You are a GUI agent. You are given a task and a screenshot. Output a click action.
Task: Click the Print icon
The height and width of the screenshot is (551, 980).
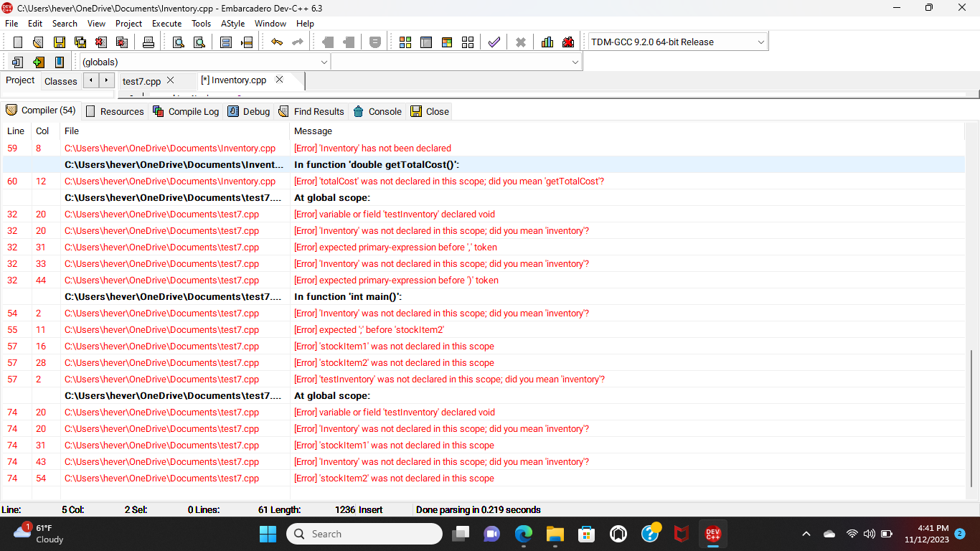click(149, 42)
